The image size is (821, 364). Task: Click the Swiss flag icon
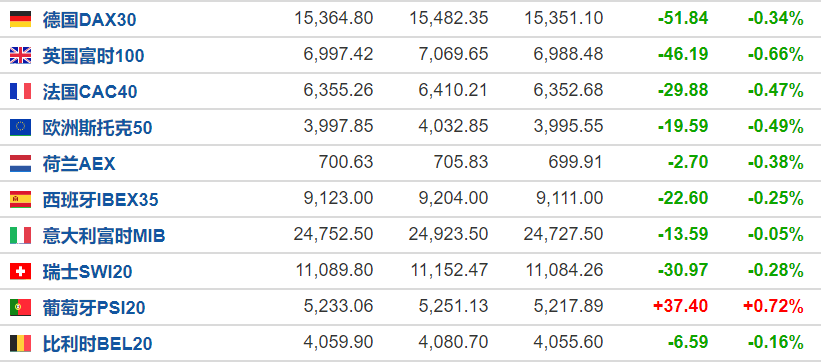20,271
